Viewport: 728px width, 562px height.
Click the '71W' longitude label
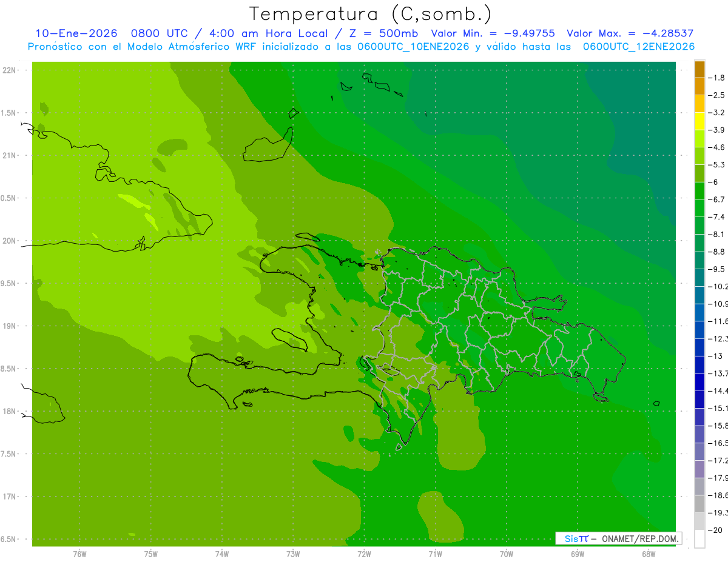pos(435,554)
